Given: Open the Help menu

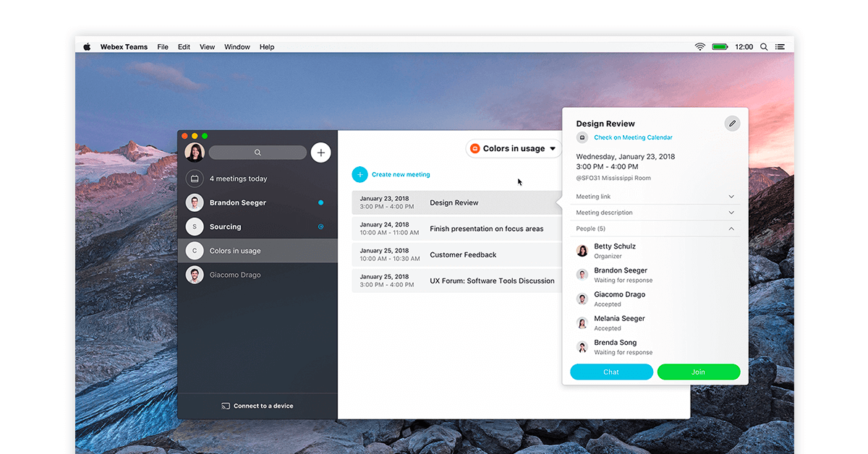Looking at the screenshot, I should coord(267,47).
